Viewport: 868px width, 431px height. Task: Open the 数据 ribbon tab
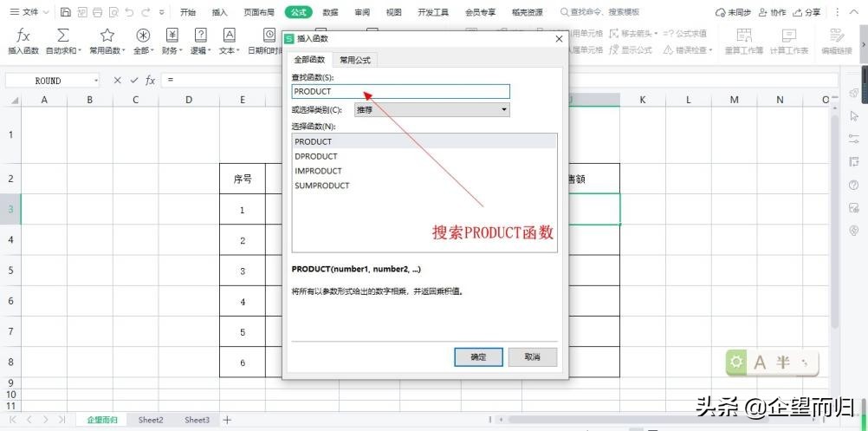(330, 12)
